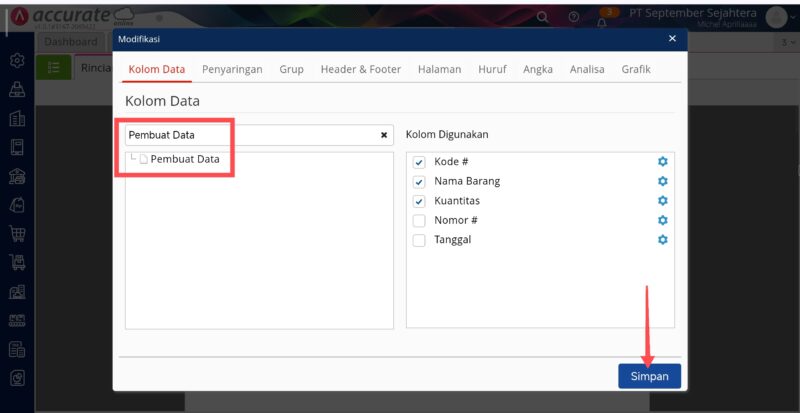Click the gear icon beside Tanggal
800x413 pixels.
coord(662,240)
